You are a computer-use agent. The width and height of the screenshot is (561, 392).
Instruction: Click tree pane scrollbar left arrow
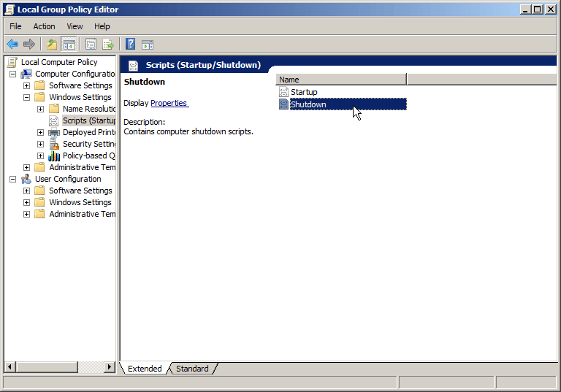point(9,367)
